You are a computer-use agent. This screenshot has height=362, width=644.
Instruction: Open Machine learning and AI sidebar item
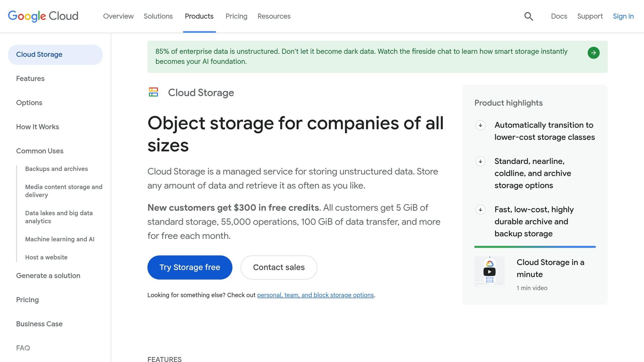pyautogui.click(x=60, y=239)
